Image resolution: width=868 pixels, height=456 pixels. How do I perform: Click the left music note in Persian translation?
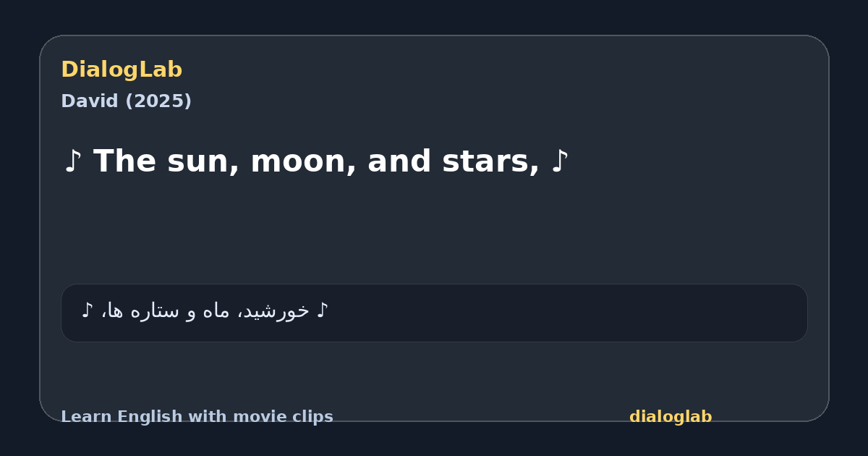pyautogui.click(x=88, y=311)
